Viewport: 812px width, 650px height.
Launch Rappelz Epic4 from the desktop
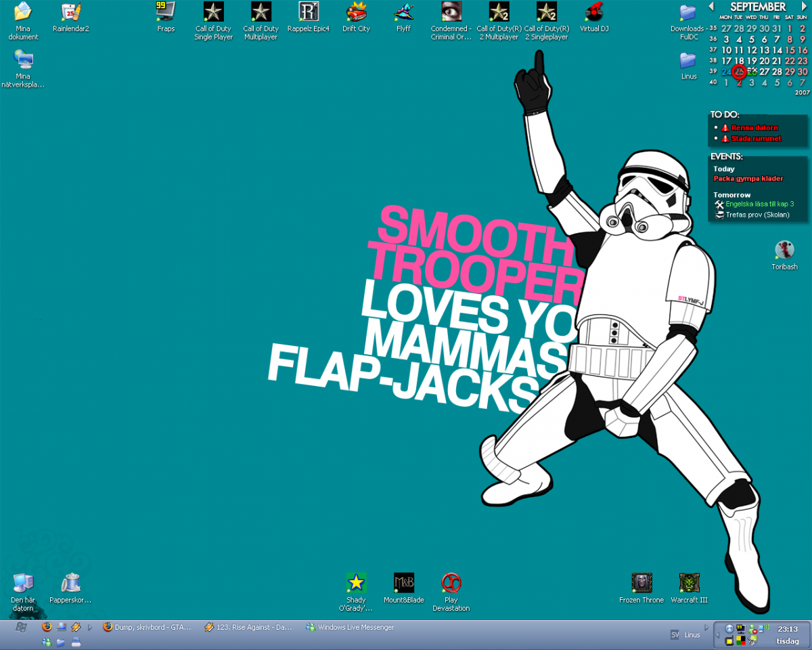click(309, 12)
